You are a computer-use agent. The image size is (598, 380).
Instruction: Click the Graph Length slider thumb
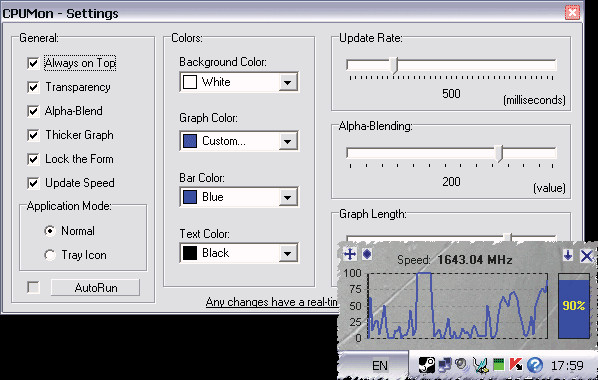click(507, 238)
